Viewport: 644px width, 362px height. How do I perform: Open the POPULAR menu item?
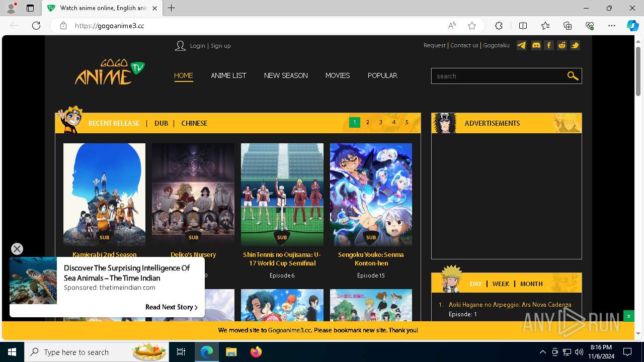tap(382, 75)
